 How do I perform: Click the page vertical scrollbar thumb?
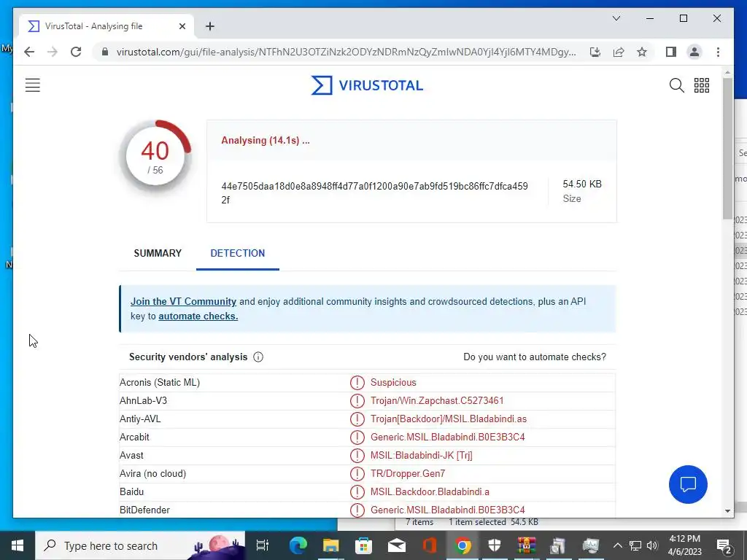pos(727,147)
